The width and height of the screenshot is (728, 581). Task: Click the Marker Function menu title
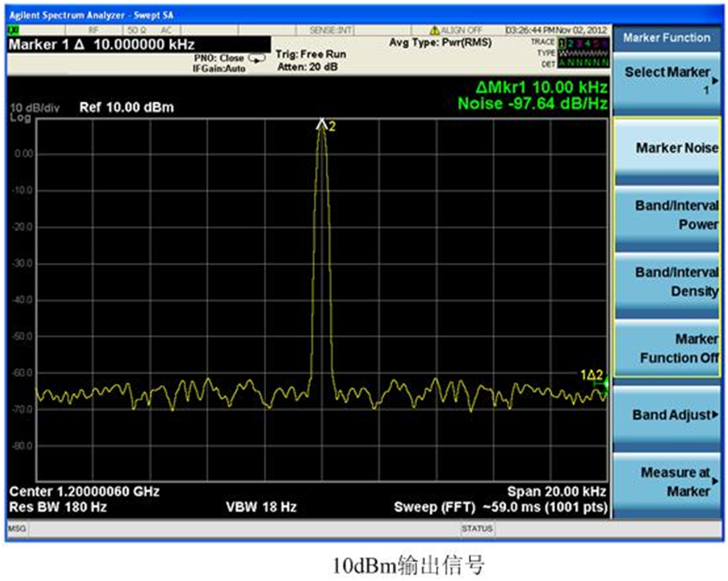coord(666,37)
